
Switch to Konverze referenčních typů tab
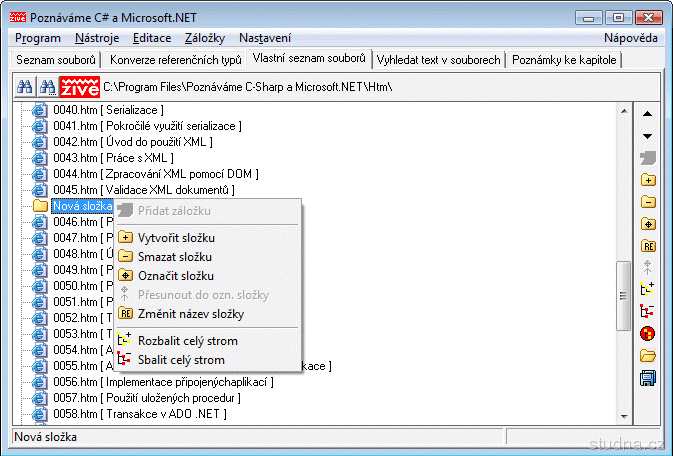[176, 60]
